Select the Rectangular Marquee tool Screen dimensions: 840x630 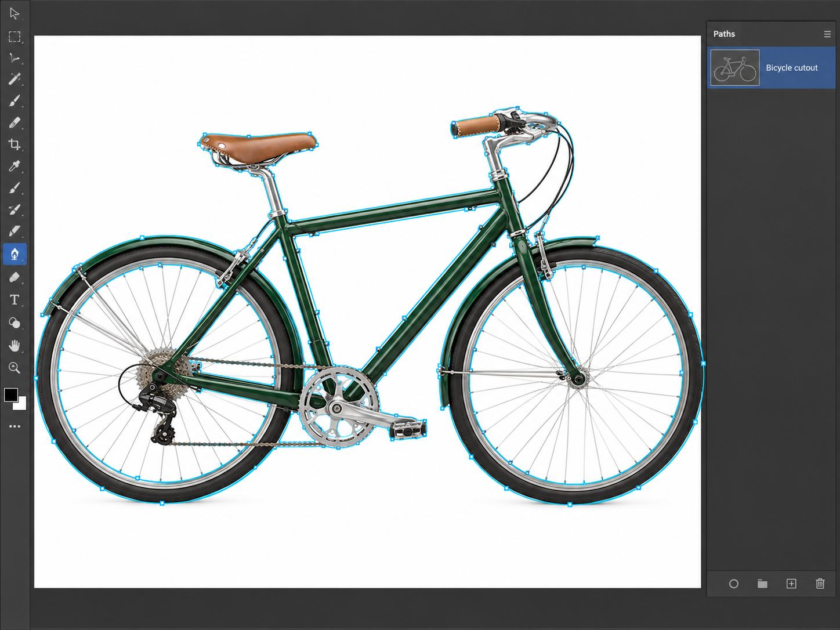pos(15,37)
